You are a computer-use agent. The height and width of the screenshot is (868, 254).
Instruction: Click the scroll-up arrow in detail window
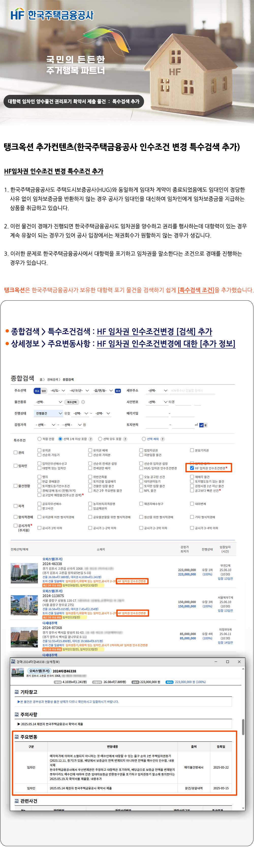click(243, 669)
